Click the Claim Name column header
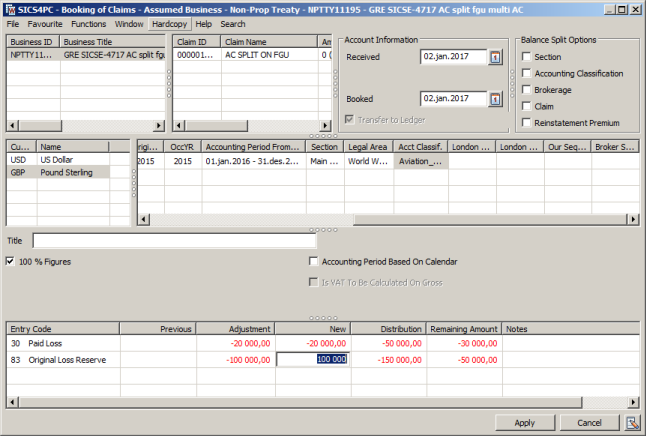646x436 pixels. tap(269, 42)
